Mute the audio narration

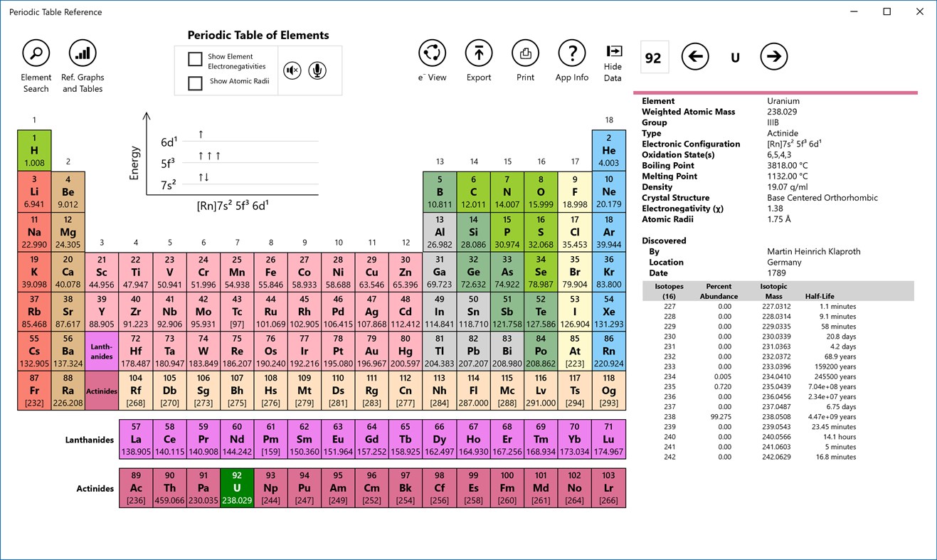click(x=292, y=70)
